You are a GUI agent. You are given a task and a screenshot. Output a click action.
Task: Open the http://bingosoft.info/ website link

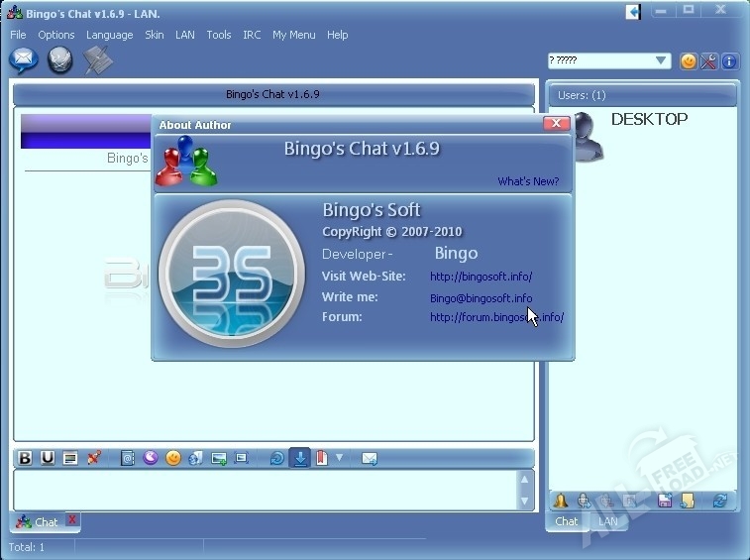point(481,277)
